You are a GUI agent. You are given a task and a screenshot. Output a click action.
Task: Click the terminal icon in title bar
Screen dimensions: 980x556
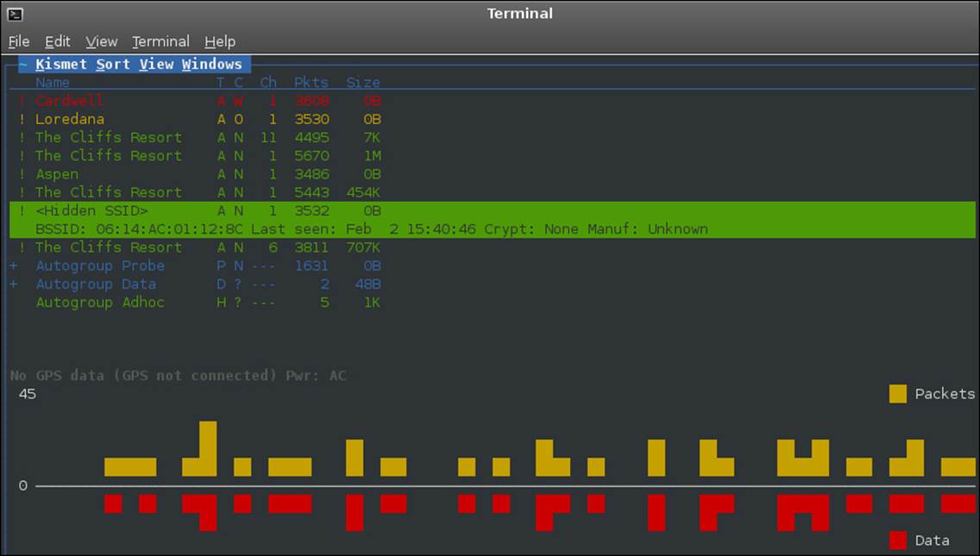click(15, 14)
